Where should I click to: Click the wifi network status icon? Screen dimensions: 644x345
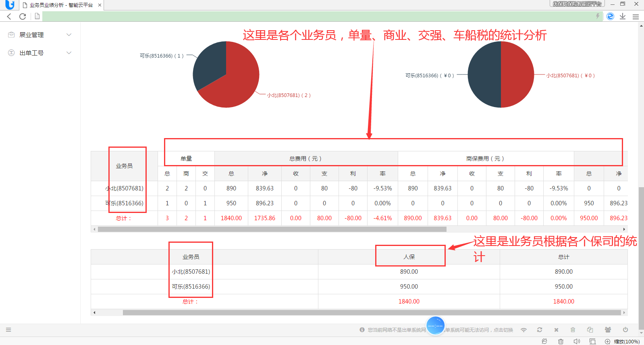(x=524, y=330)
